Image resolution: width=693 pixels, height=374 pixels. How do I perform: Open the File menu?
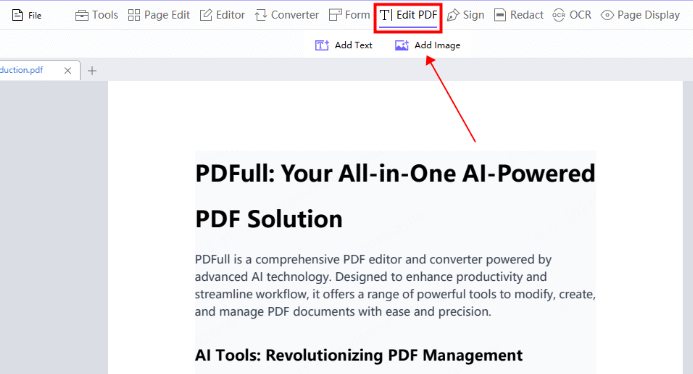click(x=27, y=15)
